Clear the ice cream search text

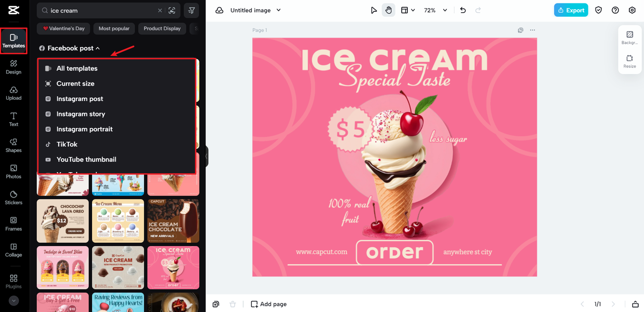pyautogui.click(x=160, y=10)
